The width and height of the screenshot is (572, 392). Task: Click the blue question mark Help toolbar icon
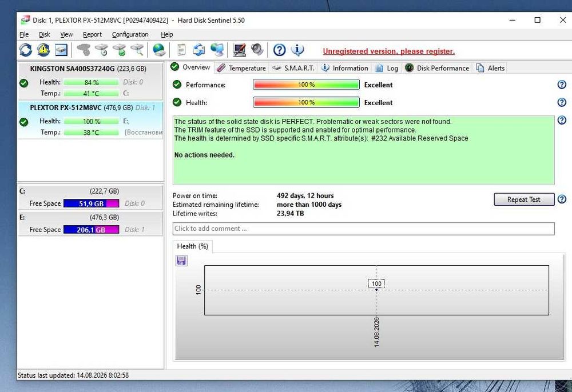(x=280, y=50)
